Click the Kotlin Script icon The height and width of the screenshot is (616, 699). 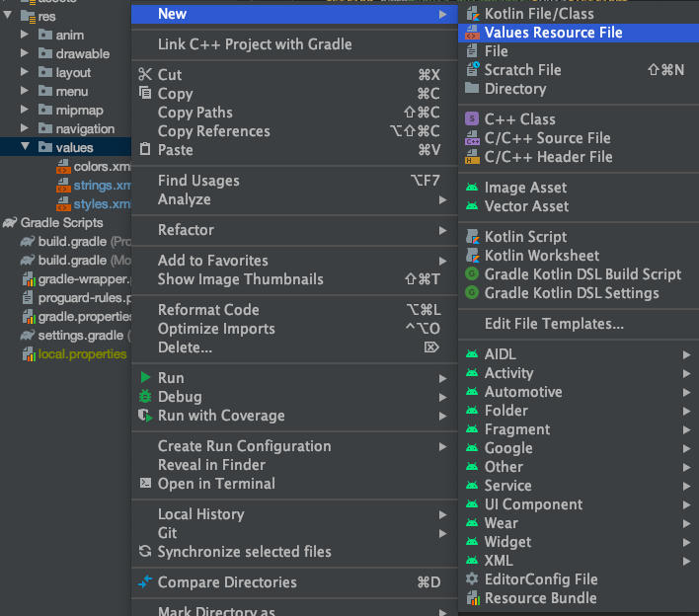click(x=472, y=237)
